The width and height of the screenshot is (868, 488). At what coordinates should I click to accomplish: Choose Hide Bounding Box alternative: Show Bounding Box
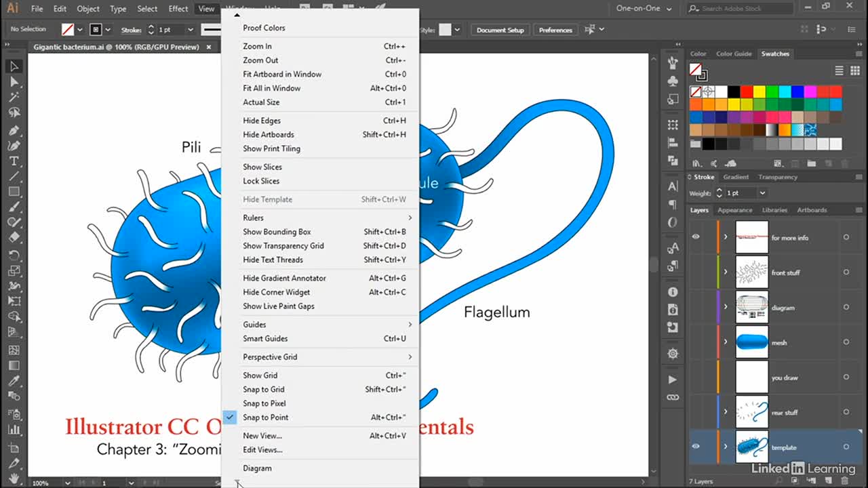pos(320,232)
